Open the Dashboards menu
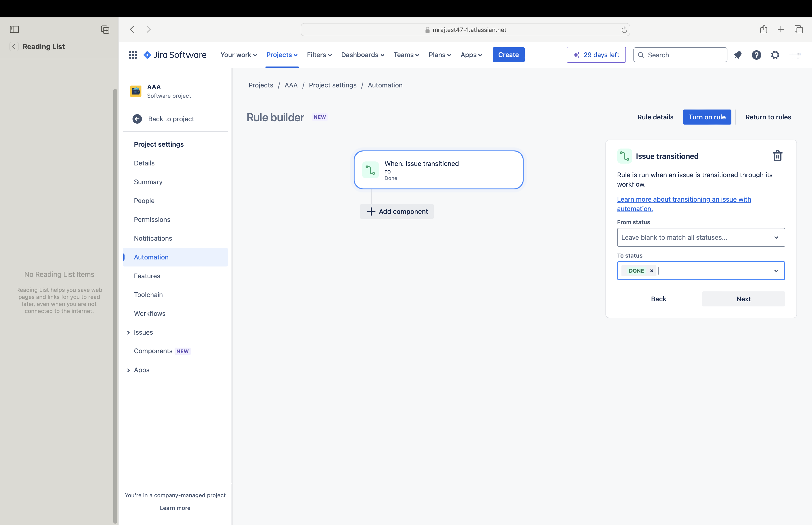 coord(362,55)
